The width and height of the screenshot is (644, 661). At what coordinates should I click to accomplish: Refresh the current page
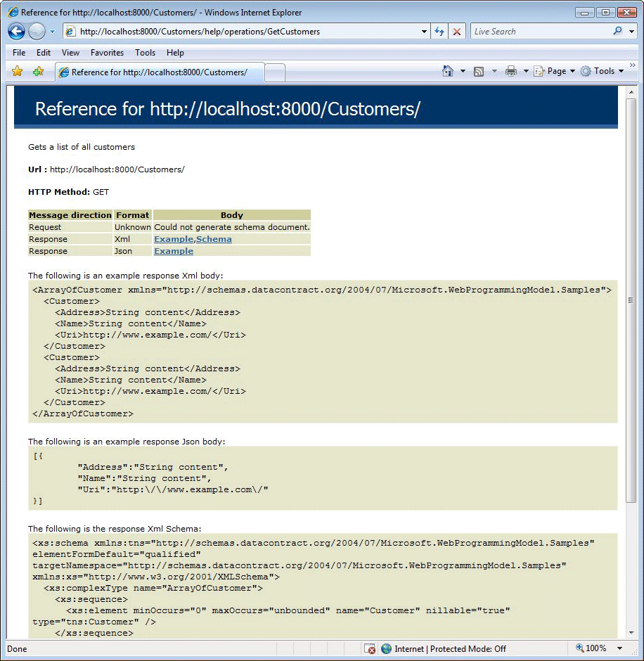438,31
